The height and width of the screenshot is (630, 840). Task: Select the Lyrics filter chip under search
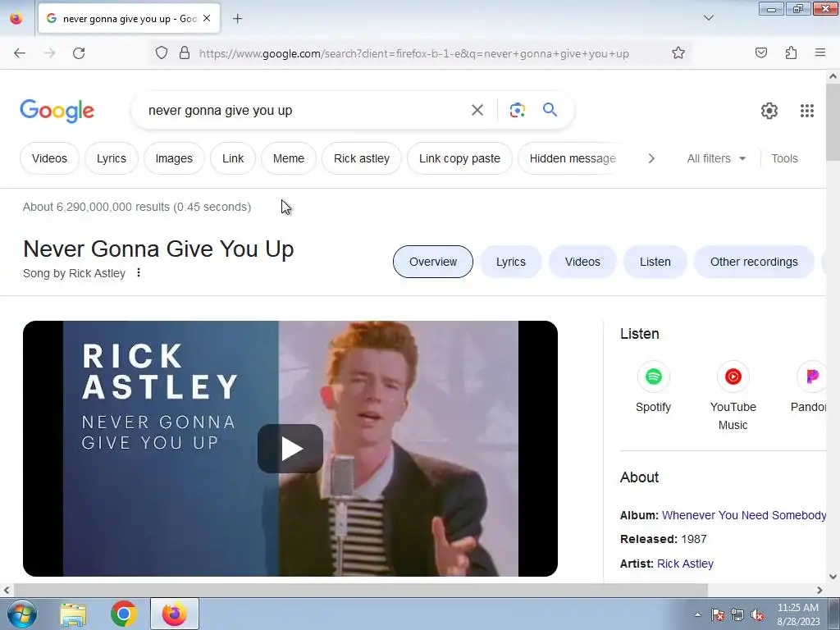[112, 158]
